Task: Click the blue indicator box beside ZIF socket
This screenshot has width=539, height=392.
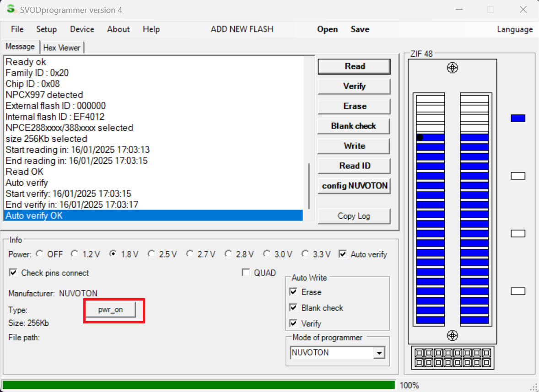Action: (517, 118)
